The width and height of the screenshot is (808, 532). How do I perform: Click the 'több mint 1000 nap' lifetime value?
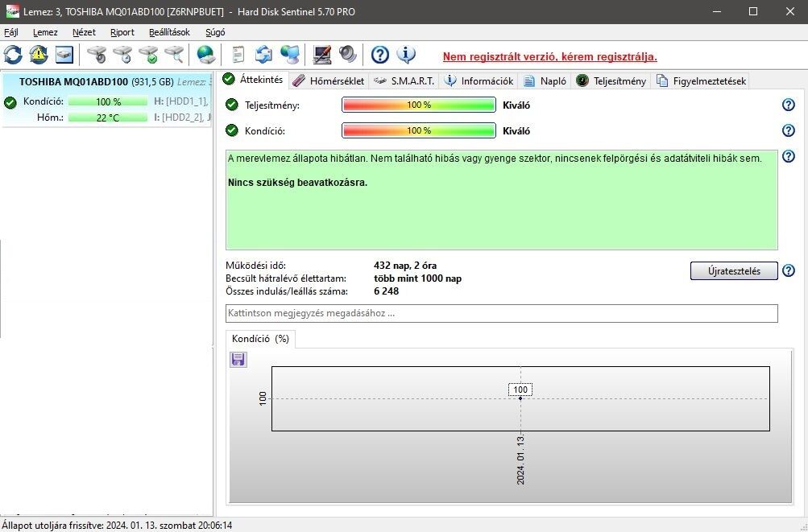click(x=417, y=278)
